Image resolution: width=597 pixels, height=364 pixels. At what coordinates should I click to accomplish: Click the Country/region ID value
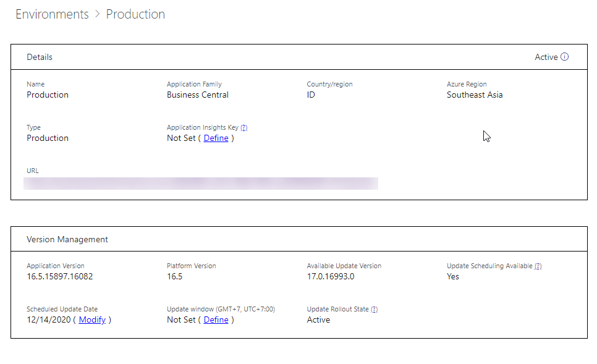(x=311, y=95)
